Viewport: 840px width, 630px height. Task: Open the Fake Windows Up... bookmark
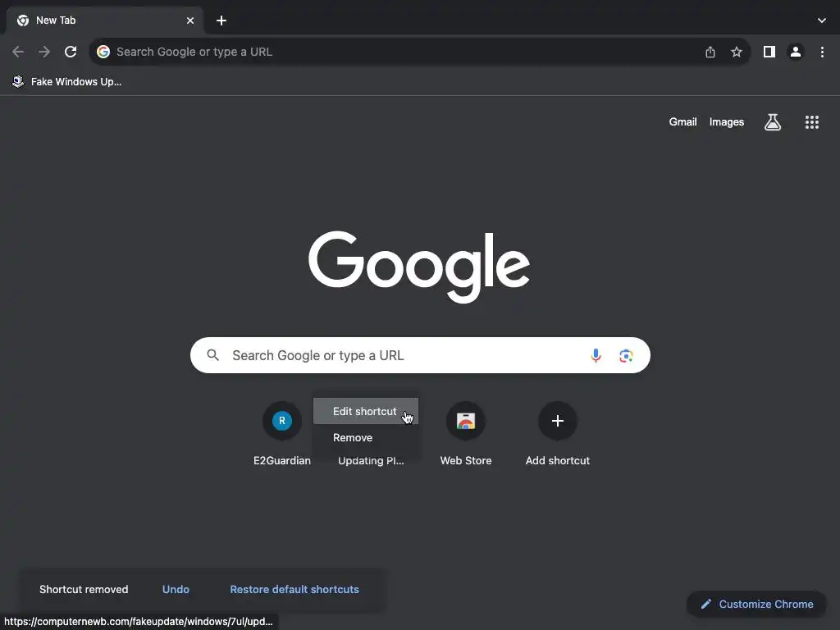(67, 81)
